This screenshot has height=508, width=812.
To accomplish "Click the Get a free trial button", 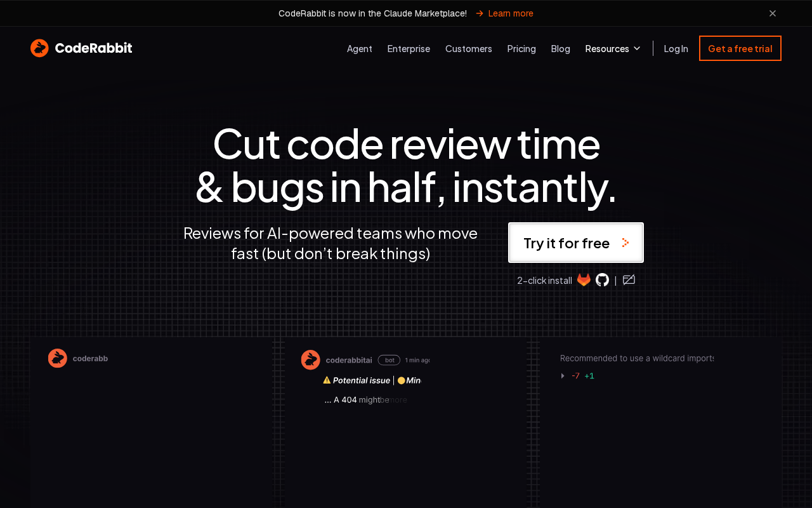I will coord(740,48).
